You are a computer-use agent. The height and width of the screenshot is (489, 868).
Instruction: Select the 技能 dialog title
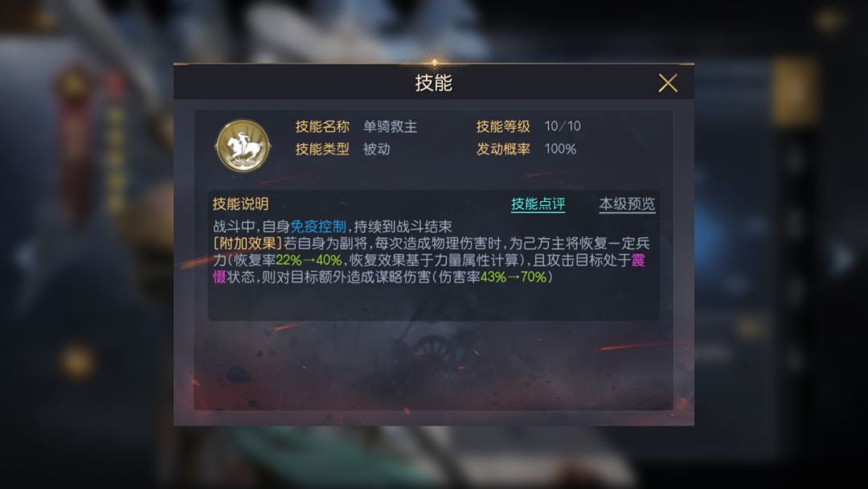[433, 83]
